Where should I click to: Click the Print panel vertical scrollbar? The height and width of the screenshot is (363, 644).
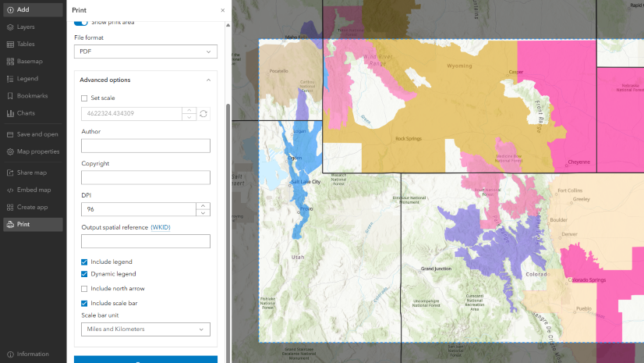(228, 233)
